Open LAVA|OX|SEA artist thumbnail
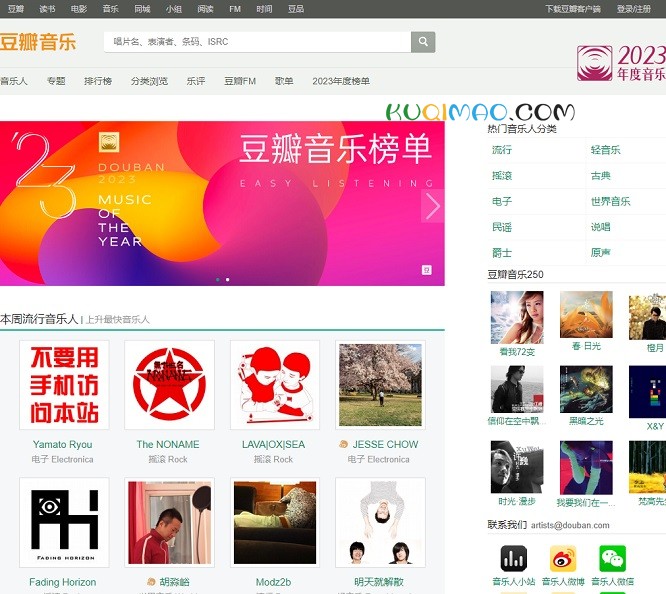Screen dimensions: 666x594 275,385
